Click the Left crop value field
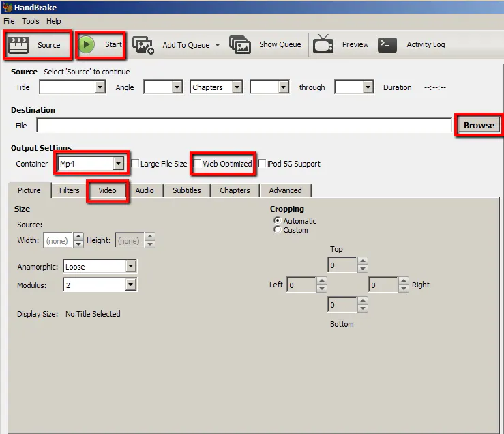 coord(301,285)
